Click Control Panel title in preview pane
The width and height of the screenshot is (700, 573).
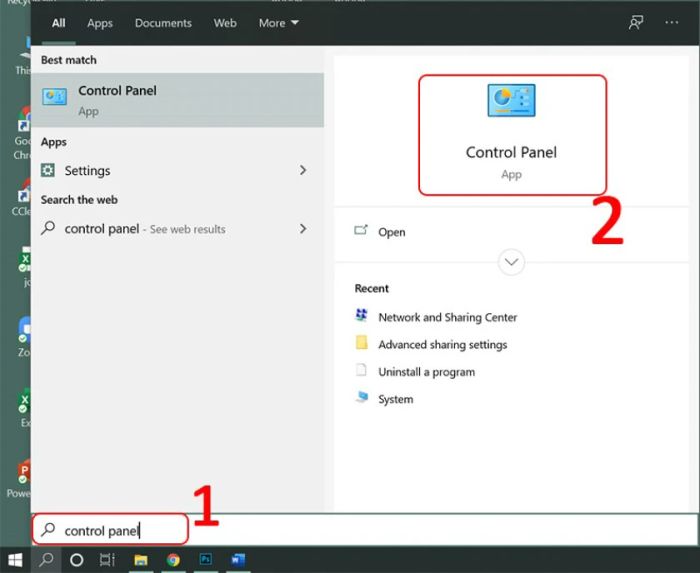click(x=511, y=152)
